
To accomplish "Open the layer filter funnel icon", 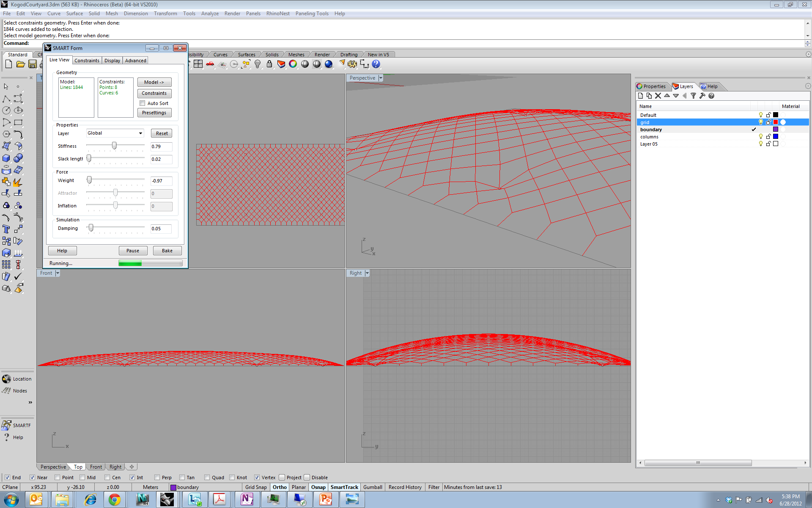I will point(693,96).
